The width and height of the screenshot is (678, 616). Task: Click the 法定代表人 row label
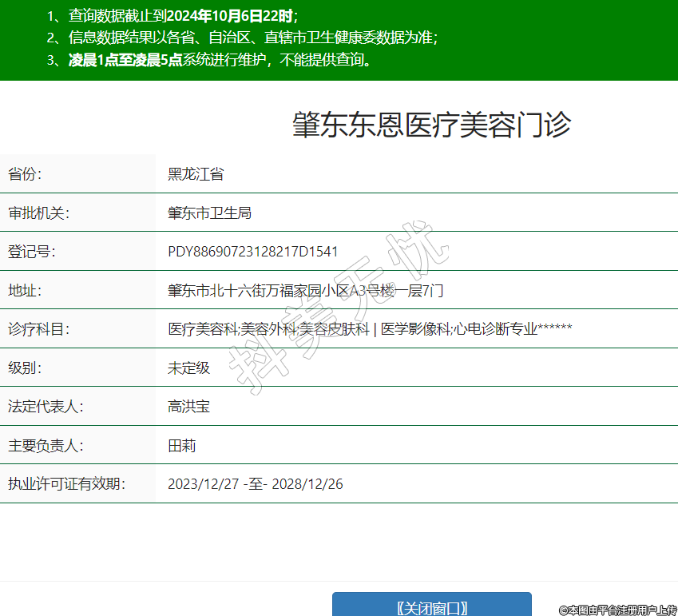click(x=46, y=407)
